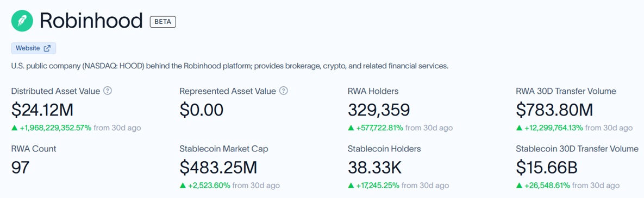Click the green up triangle under $24.12M

pyautogui.click(x=14, y=128)
